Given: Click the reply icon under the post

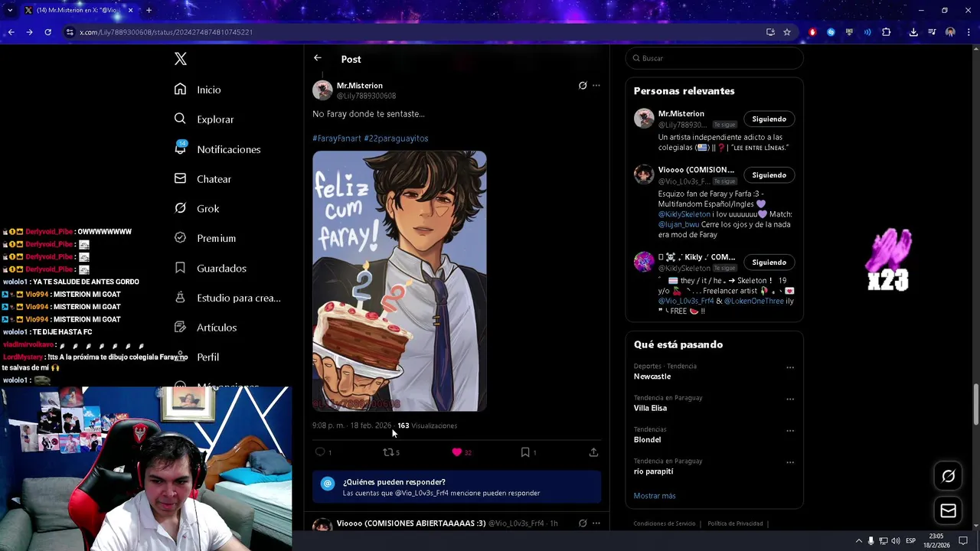Looking at the screenshot, I should (x=320, y=452).
